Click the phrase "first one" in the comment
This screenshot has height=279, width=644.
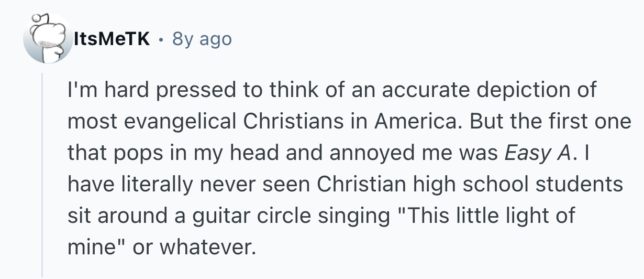pyautogui.click(x=589, y=121)
